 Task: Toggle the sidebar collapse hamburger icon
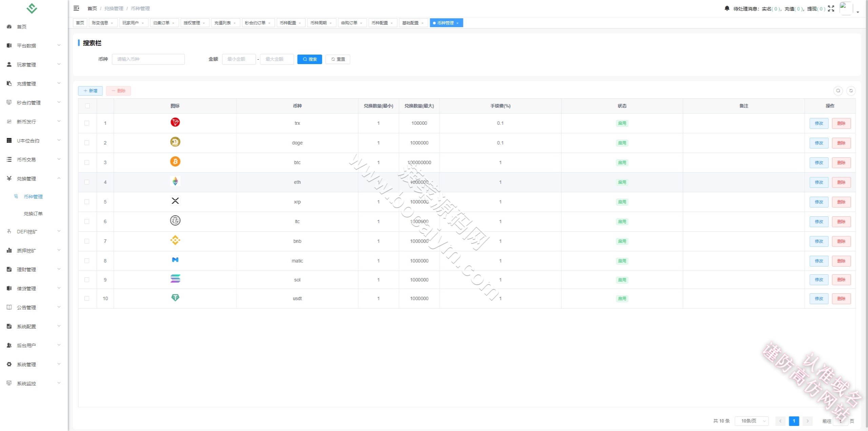(x=76, y=8)
